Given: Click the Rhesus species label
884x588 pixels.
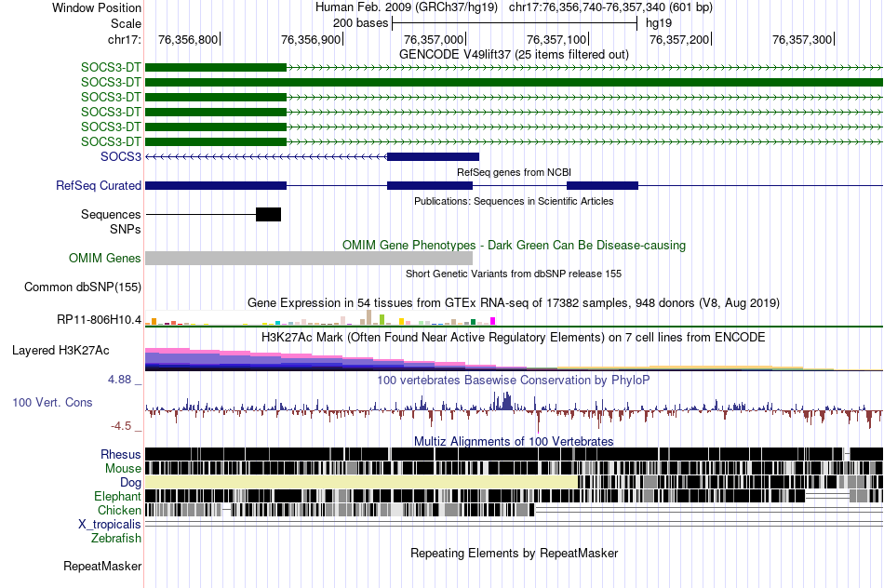Looking at the screenshot, I should (121, 454).
